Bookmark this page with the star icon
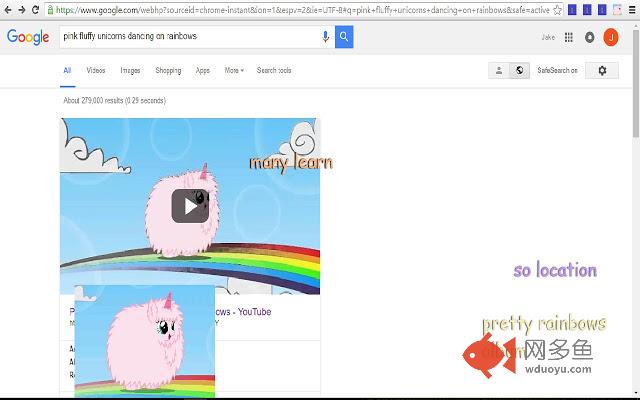640x400 pixels. point(557,10)
